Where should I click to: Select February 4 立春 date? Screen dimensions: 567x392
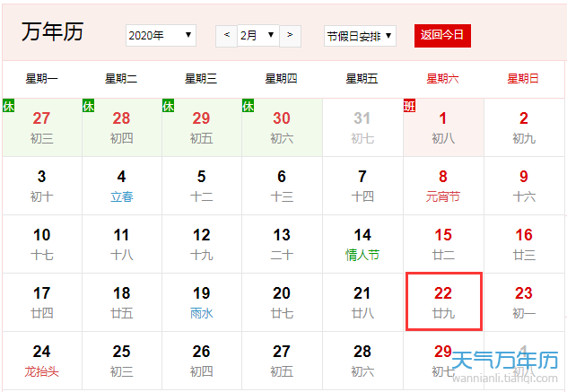click(122, 186)
